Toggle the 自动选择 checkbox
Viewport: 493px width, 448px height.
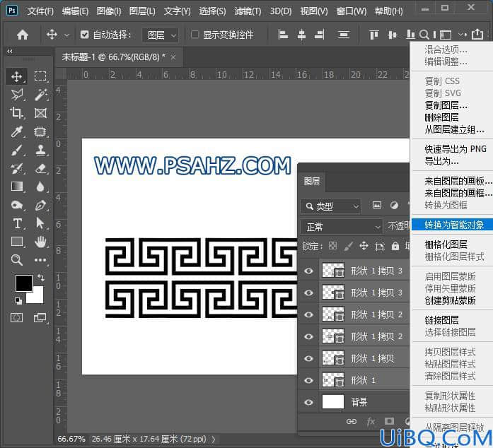(84, 35)
